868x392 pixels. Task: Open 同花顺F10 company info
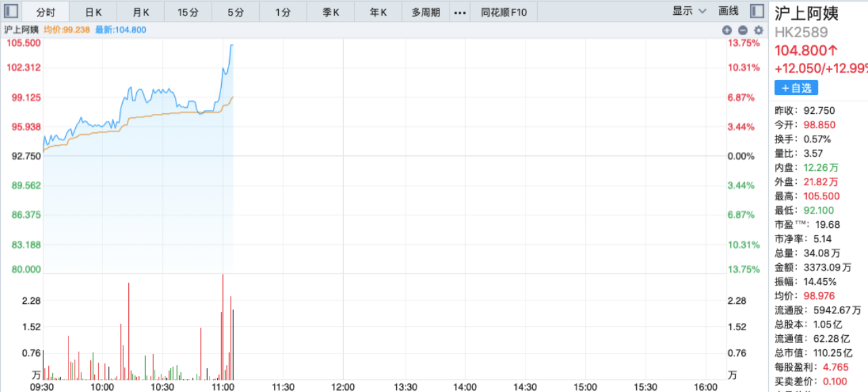[x=508, y=12]
